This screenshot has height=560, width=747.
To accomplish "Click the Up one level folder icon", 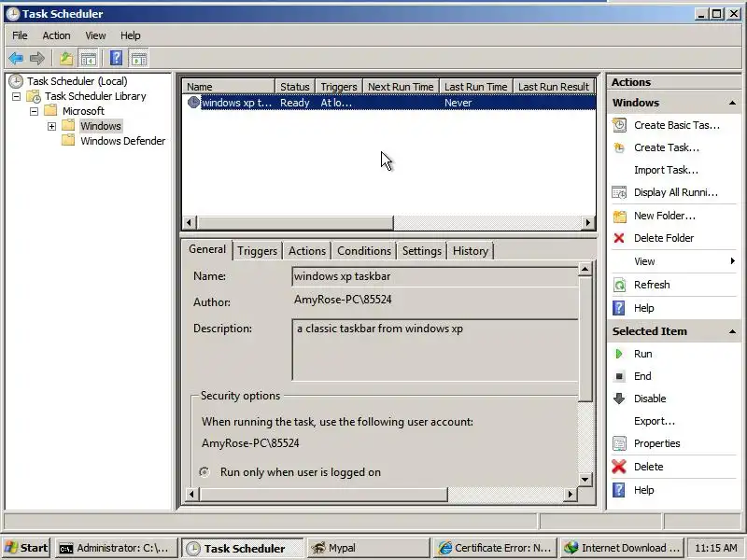I will 66,59.
